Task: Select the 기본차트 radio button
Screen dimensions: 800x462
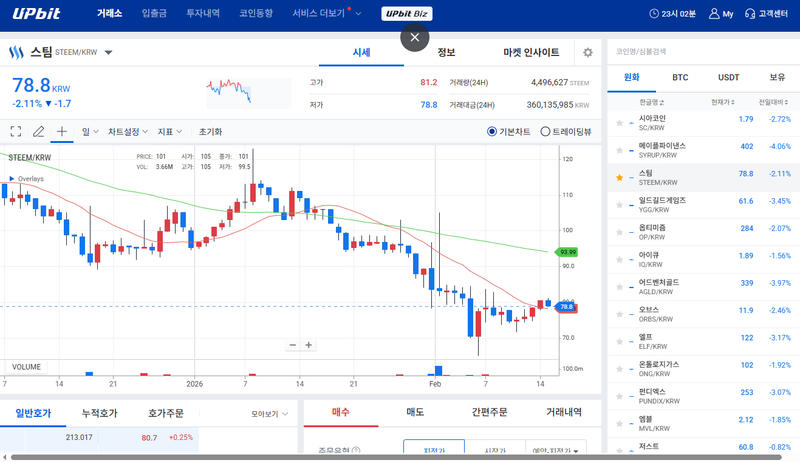Action: click(x=492, y=131)
